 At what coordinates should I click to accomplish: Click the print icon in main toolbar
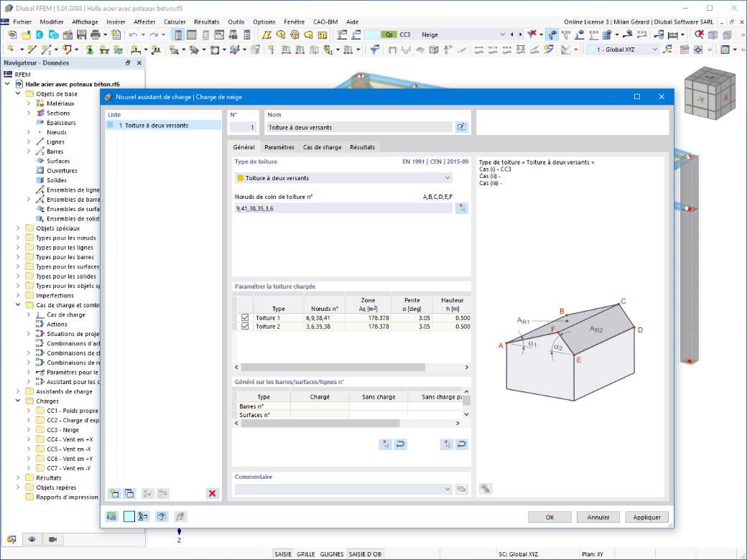(96, 34)
